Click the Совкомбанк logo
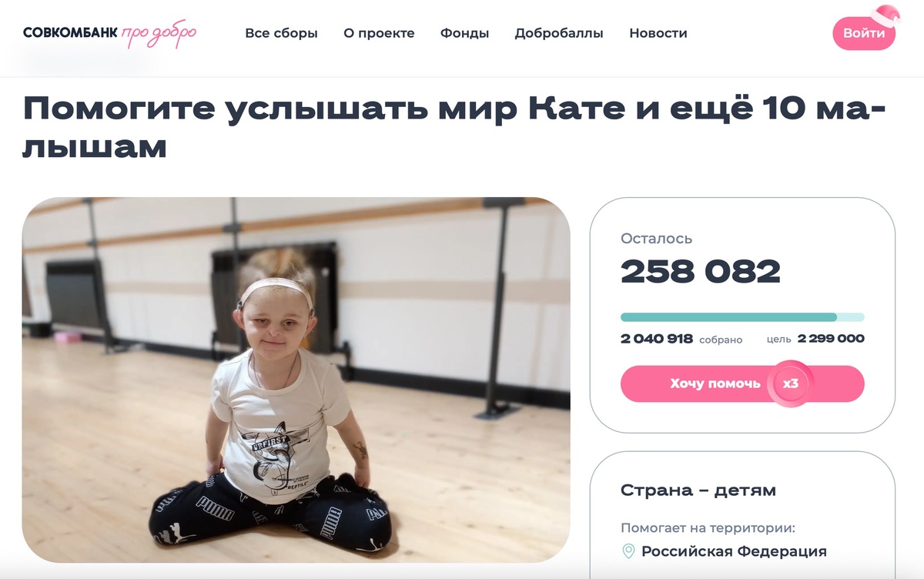 pyautogui.click(x=71, y=33)
